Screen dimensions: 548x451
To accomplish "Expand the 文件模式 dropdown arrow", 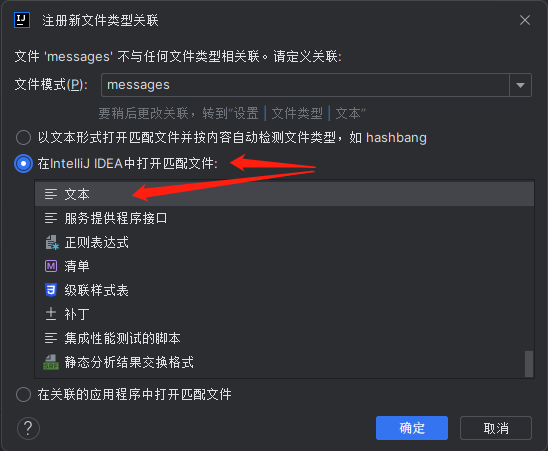I will click(x=520, y=85).
